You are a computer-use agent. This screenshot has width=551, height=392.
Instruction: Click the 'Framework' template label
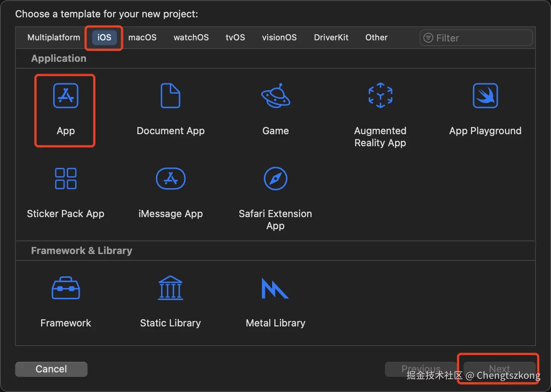pyautogui.click(x=66, y=323)
